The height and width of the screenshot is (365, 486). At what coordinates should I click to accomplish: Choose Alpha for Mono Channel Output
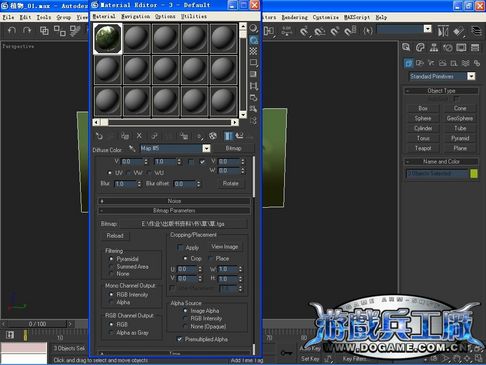coord(111,302)
